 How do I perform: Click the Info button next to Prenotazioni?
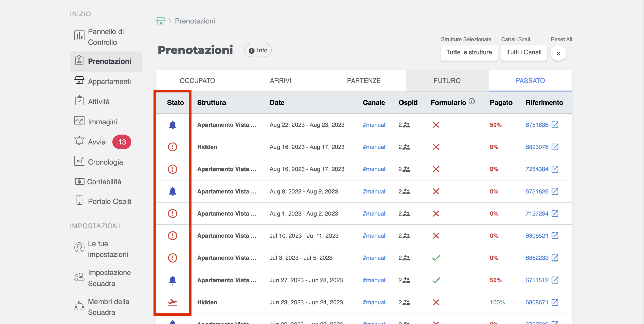(x=258, y=50)
